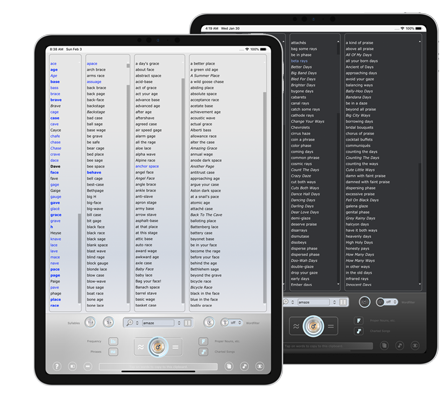
Task: Click the magnifier search icon in light iPad
Action: pyautogui.click(x=130, y=323)
